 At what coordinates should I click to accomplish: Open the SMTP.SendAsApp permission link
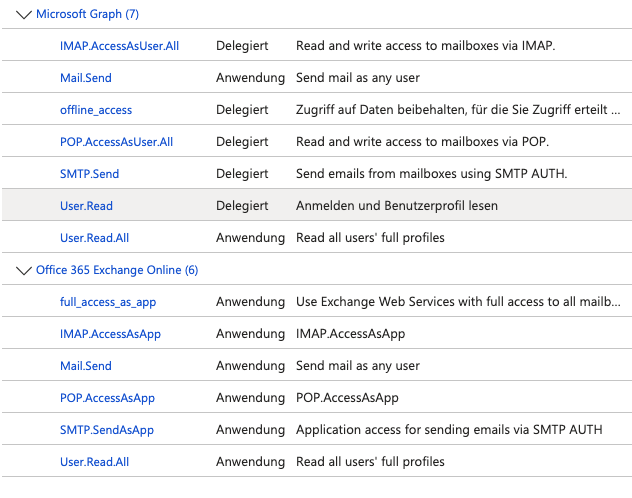point(107,430)
